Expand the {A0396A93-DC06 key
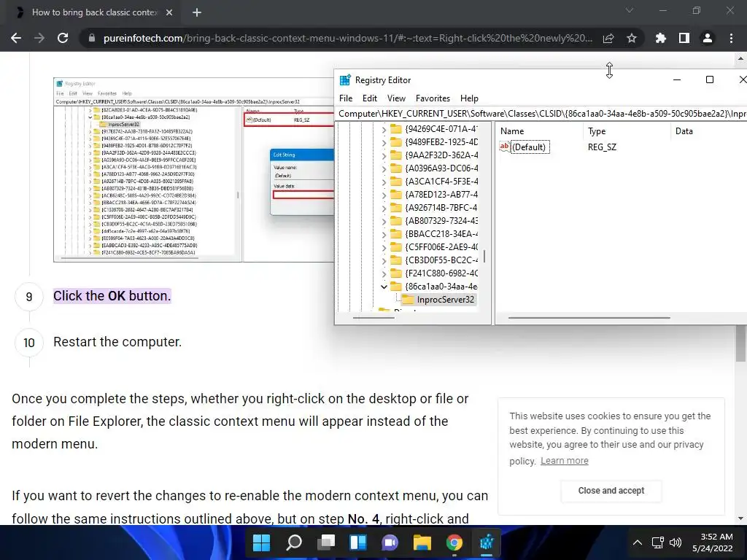 click(x=384, y=168)
